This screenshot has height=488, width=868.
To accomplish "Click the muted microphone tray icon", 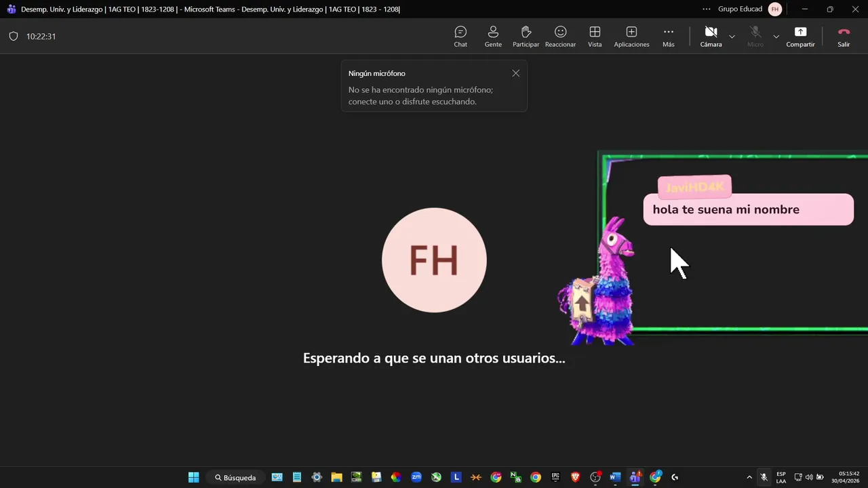I will tap(764, 477).
